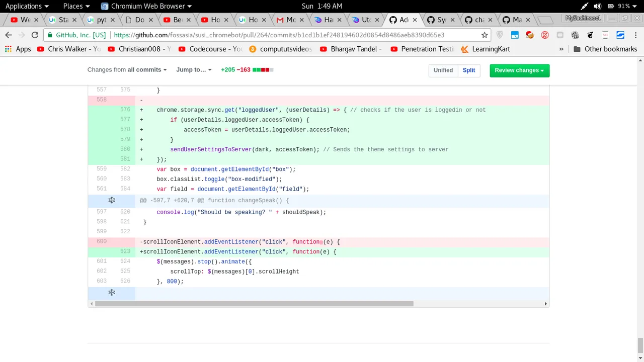The height and width of the screenshot is (362, 644).
Task: Click the MySachincool profile button
Action: (x=583, y=18)
